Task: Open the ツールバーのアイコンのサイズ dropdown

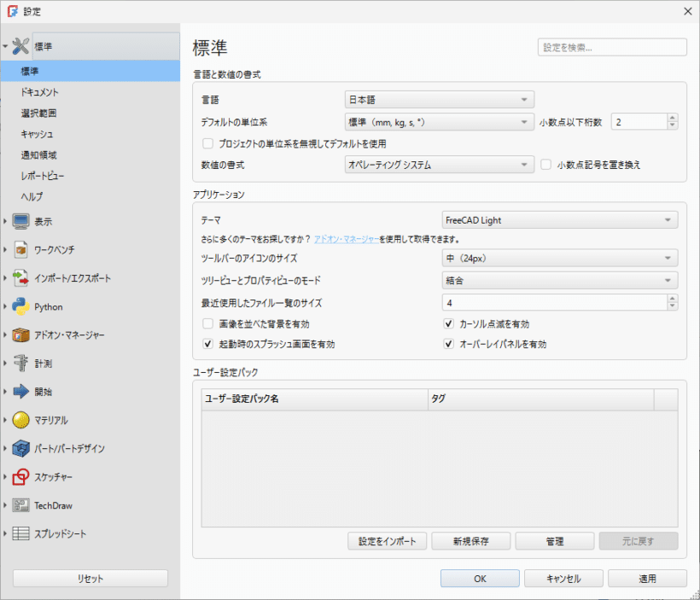Action: point(560,258)
